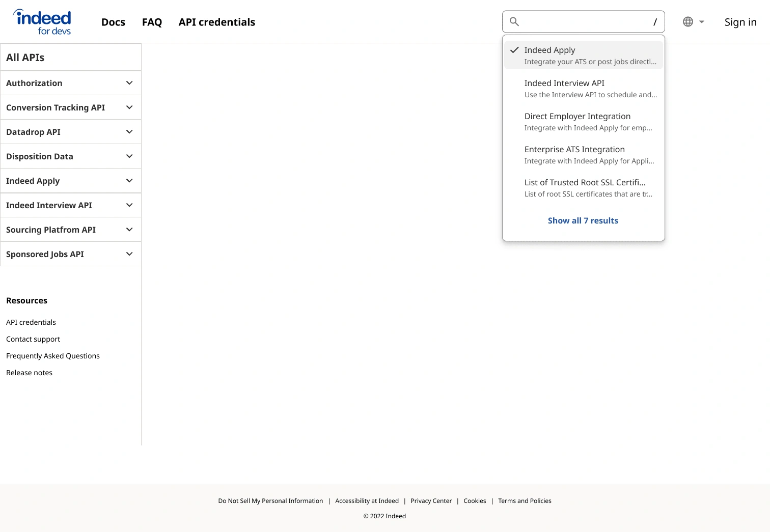770x532 pixels.
Task: Click Show all 7 results
Action: [x=583, y=220]
